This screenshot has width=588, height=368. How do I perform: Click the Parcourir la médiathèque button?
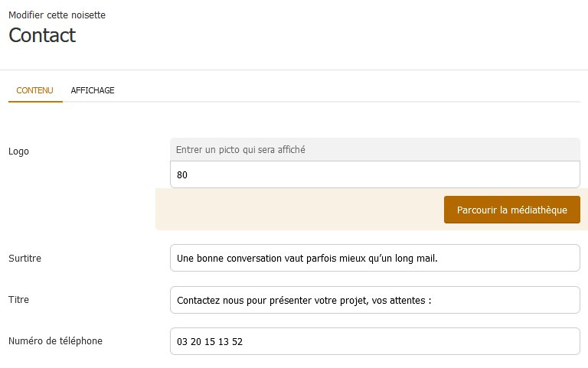tap(511, 210)
